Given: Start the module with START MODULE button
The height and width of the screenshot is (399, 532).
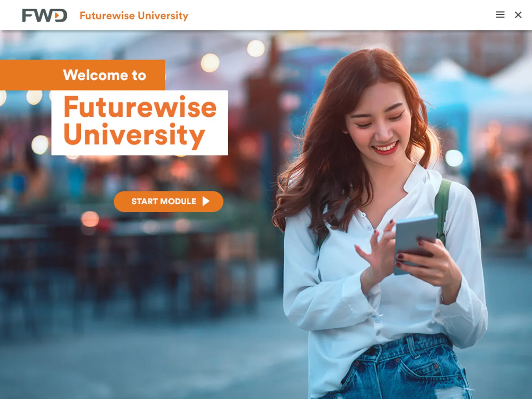Looking at the screenshot, I should click(x=168, y=201).
